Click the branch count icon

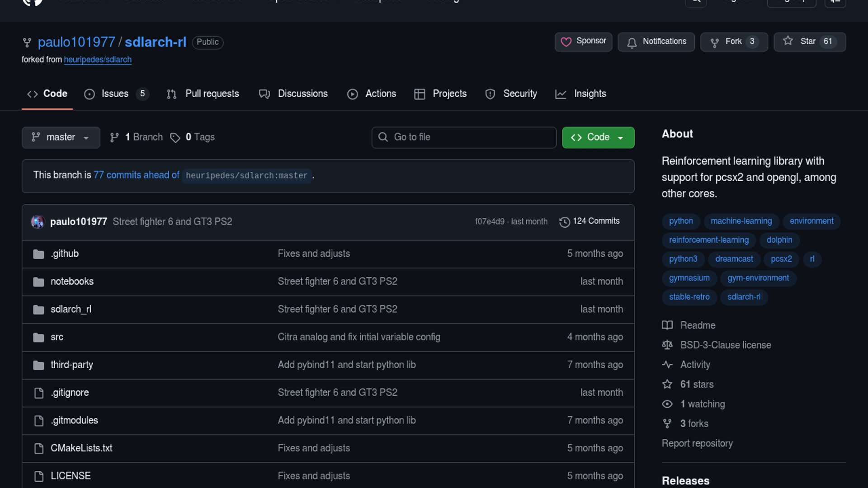point(114,137)
